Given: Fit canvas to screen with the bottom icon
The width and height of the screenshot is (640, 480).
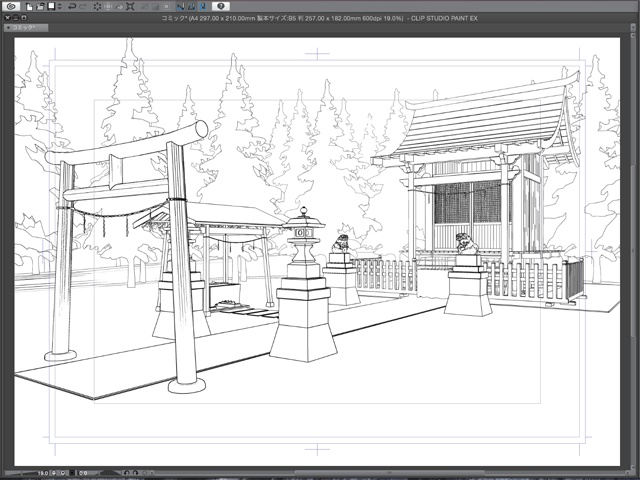Looking at the screenshot, I should click(72, 473).
